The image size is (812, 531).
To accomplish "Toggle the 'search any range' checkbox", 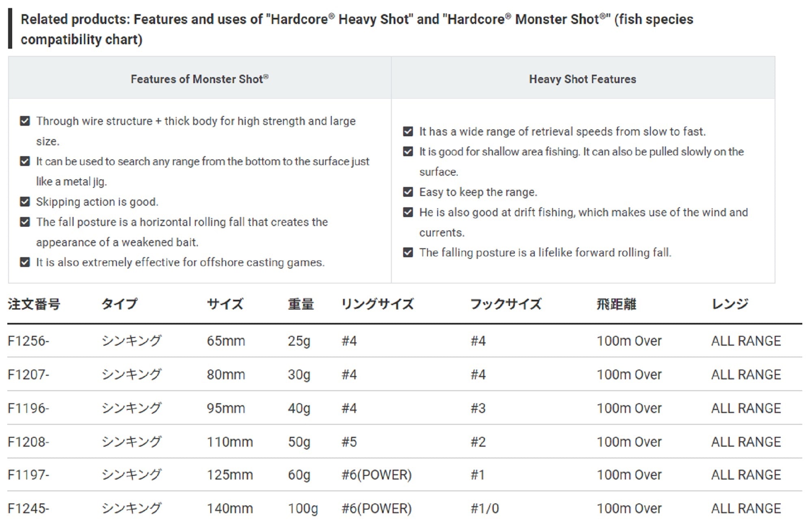I will 25,161.
